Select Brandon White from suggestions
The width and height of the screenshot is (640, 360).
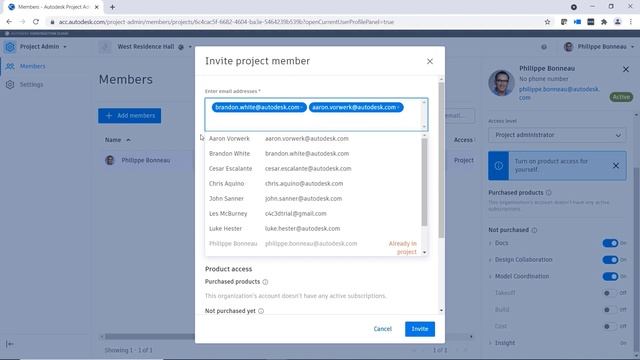pyautogui.click(x=313, y=153)
